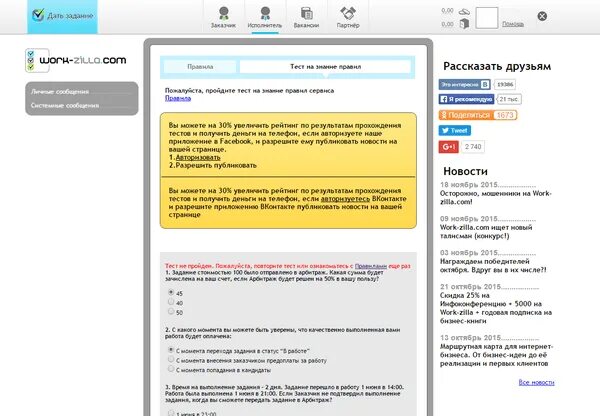Screen dimensions: 600x416
Task: Select 'С момента внесения заказчиком предоплаты' option
Action: click(171, 359)
